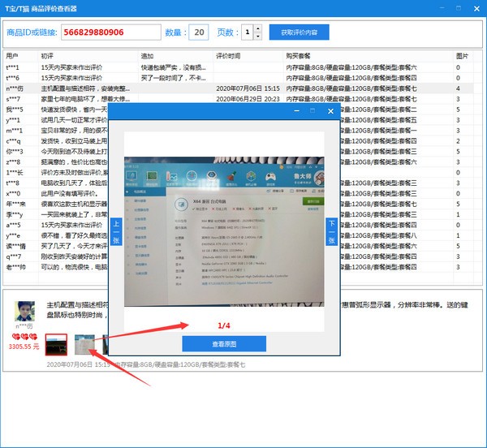Click the 查看原图 button
Image resolution: width=487 pixels, height=448 pixels.
(223, 343)
